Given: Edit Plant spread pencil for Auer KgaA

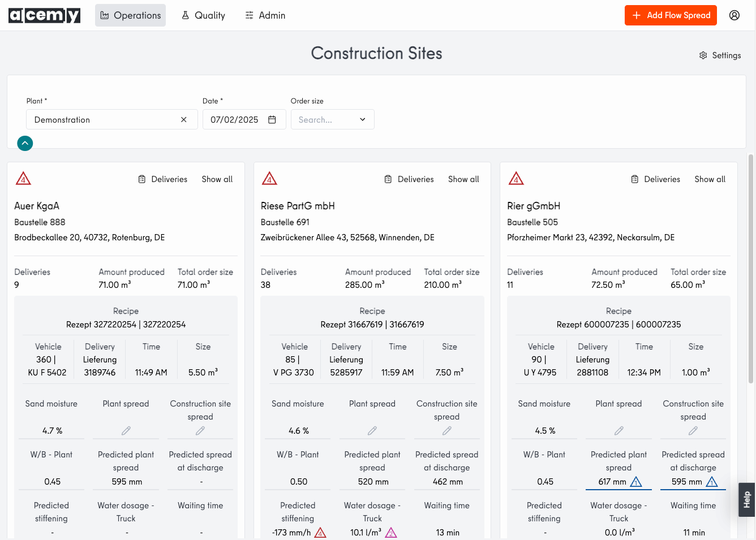Looking at the screenshot, I should pyautogui.click(x=126, y=431).
